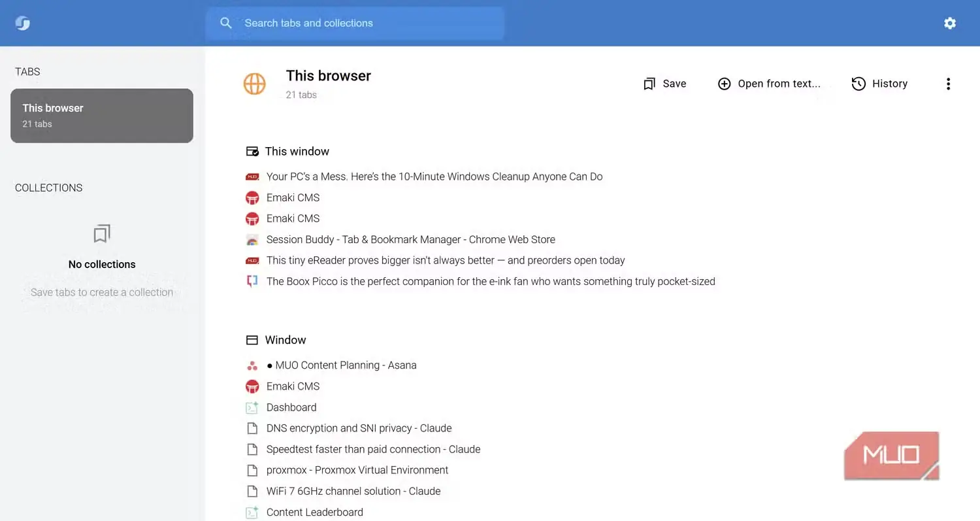Select This browser in the Tabs sidebar
This screenshot has height=521, width=980.
tap(102, 116)
